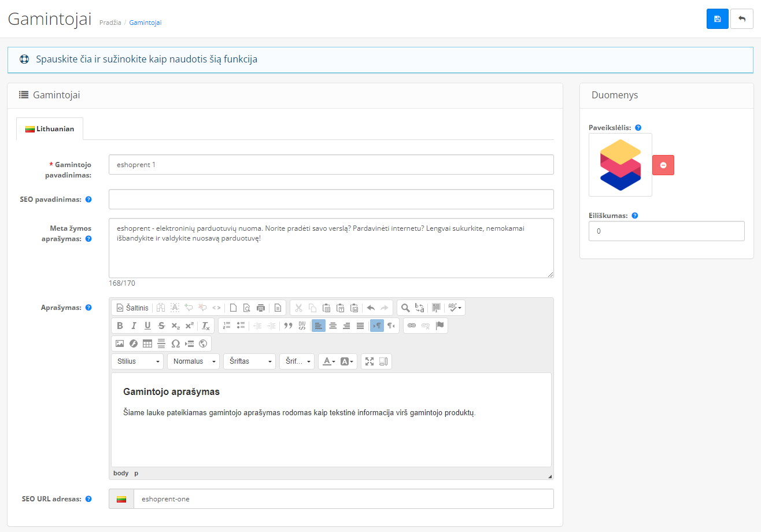Open the Šrif... font size dropdown
Screen dimensions: 761x532
coord(297,361)
